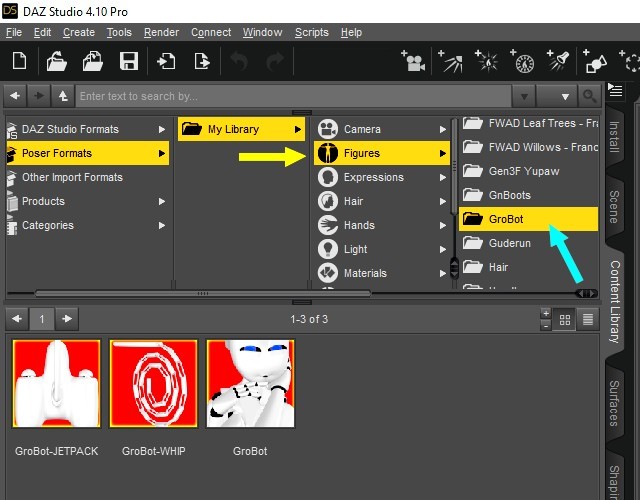Click the Export file icon
The image size is (640, 500).
click(x=202, y=62)
